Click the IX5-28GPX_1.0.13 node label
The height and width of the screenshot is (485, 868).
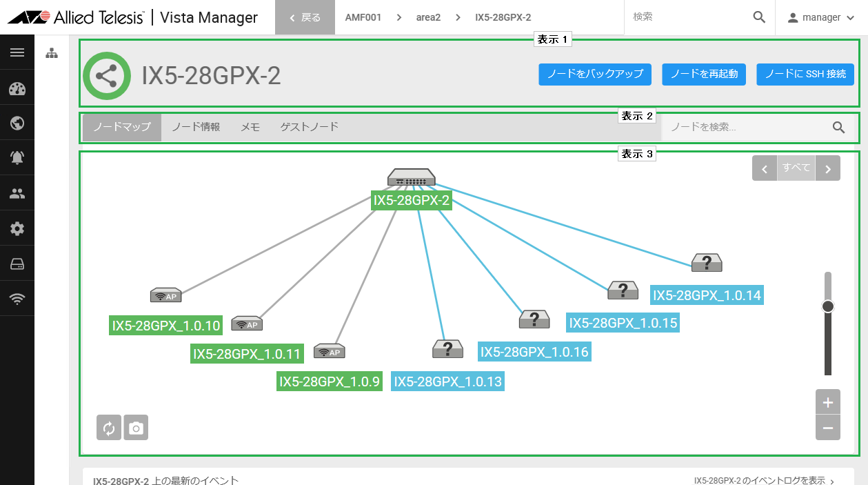click(447, 382)
